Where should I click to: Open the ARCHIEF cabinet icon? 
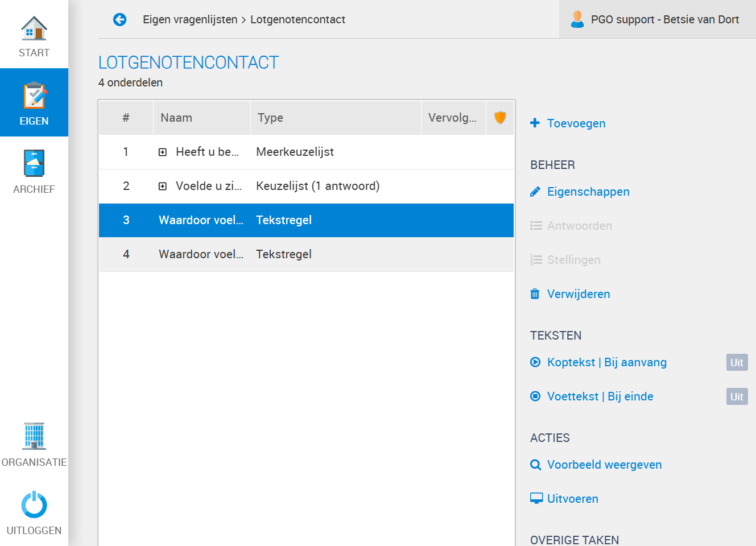coord(34,163)
